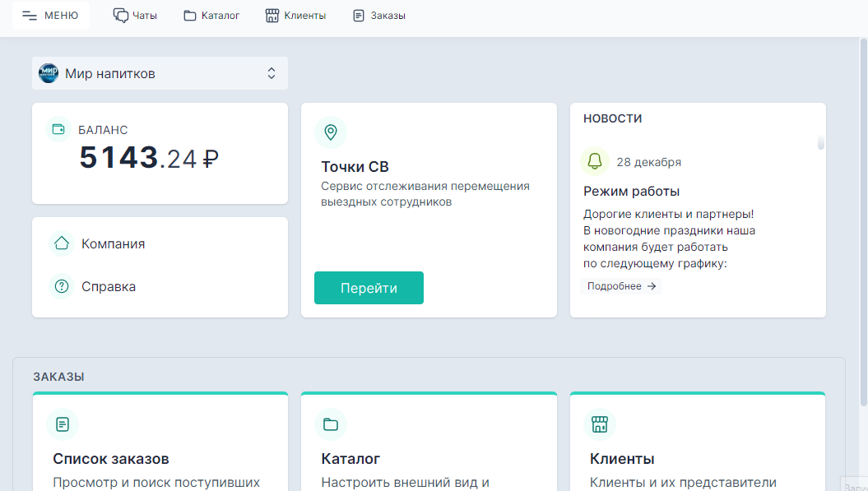Click the question mark icon beside Справка

[61, 286]
